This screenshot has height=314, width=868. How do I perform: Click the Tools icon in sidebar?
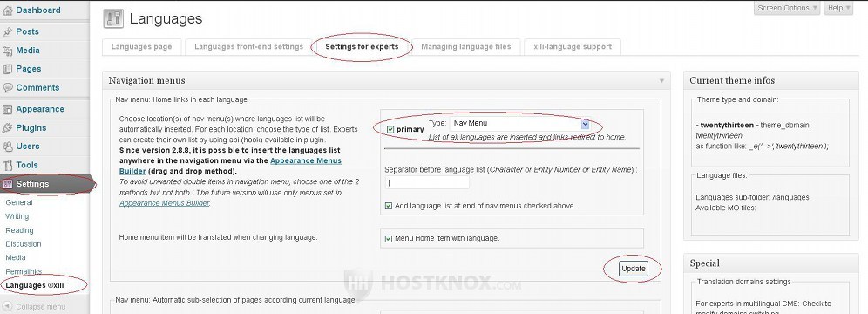point(7,165)
